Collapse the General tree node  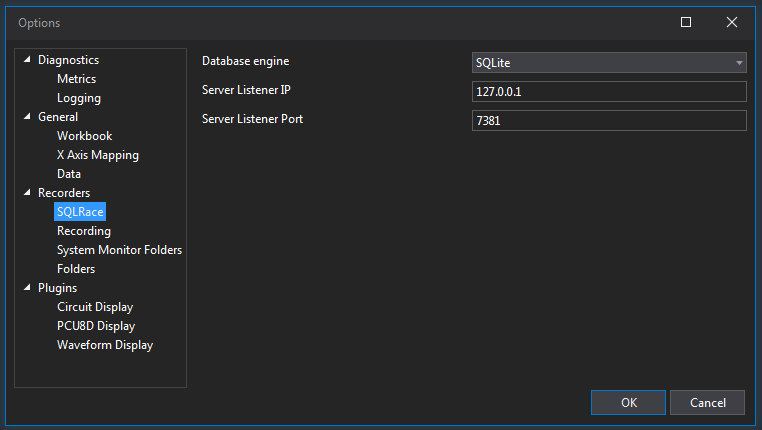27,117
